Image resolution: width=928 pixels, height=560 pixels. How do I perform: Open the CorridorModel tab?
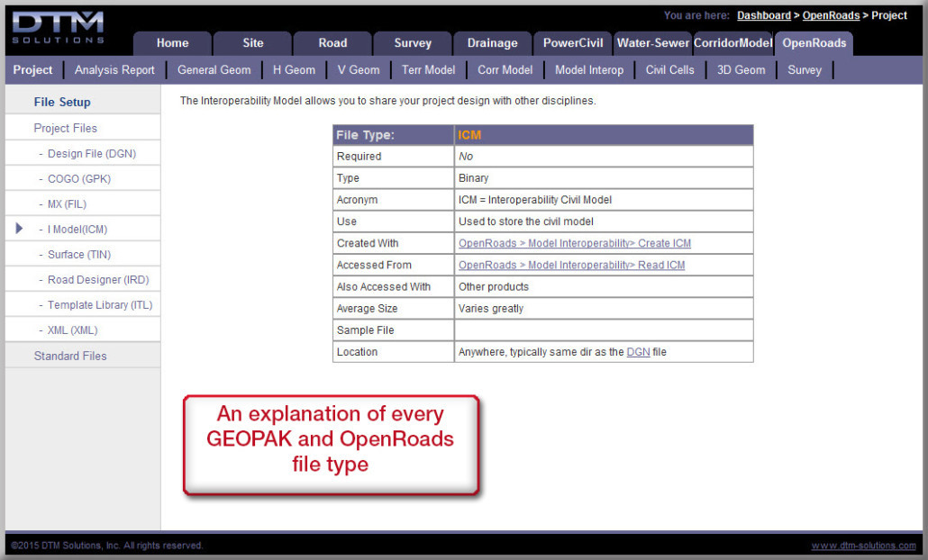pyautogui.click(x=732, y=43)
